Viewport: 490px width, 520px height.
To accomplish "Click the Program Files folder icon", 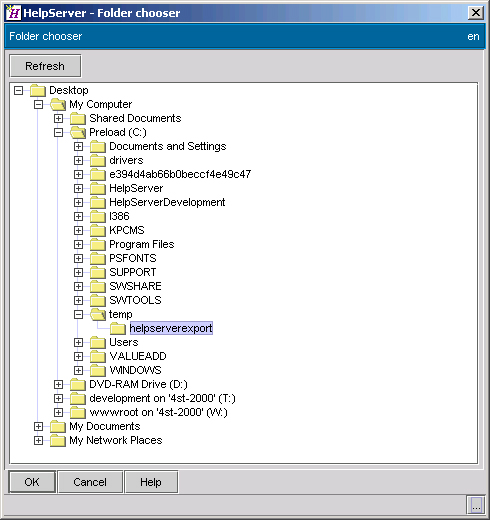I will [98, 244].
